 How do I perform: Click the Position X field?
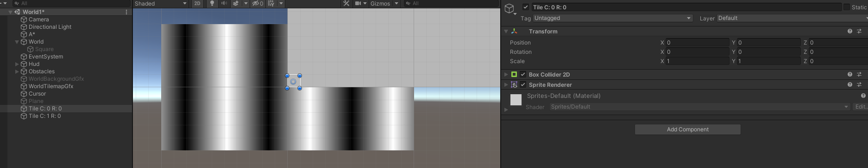tap(697, 42)
